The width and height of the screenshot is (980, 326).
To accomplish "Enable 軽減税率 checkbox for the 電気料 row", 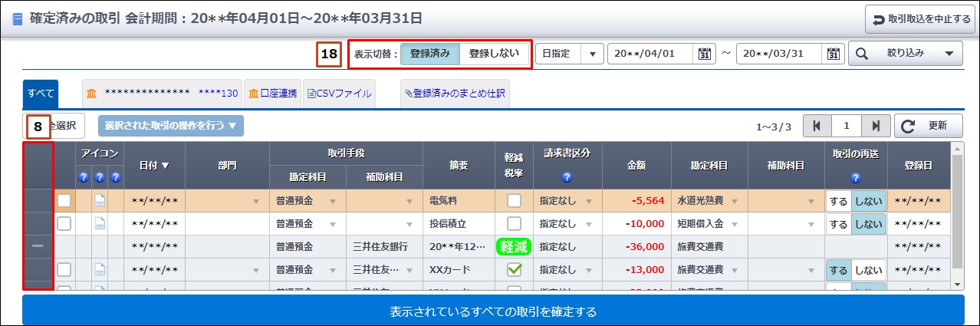I will (514, 201).
